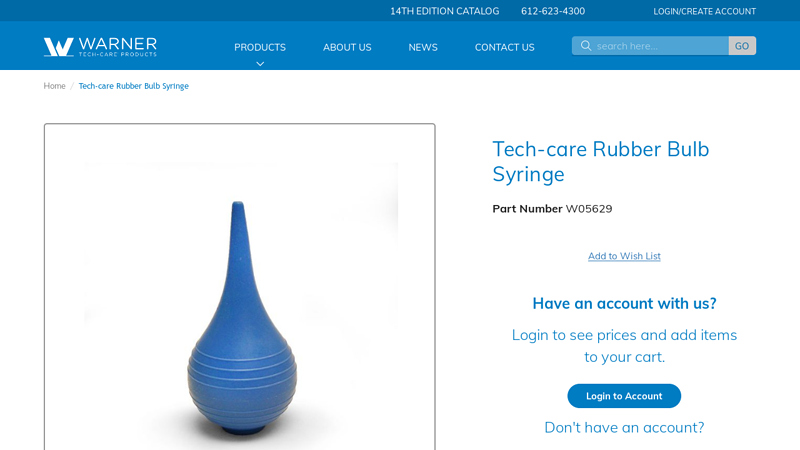Go to Home breadcrumb link
The width and height of the screenshot is (800, 450).
click(54, 86)
